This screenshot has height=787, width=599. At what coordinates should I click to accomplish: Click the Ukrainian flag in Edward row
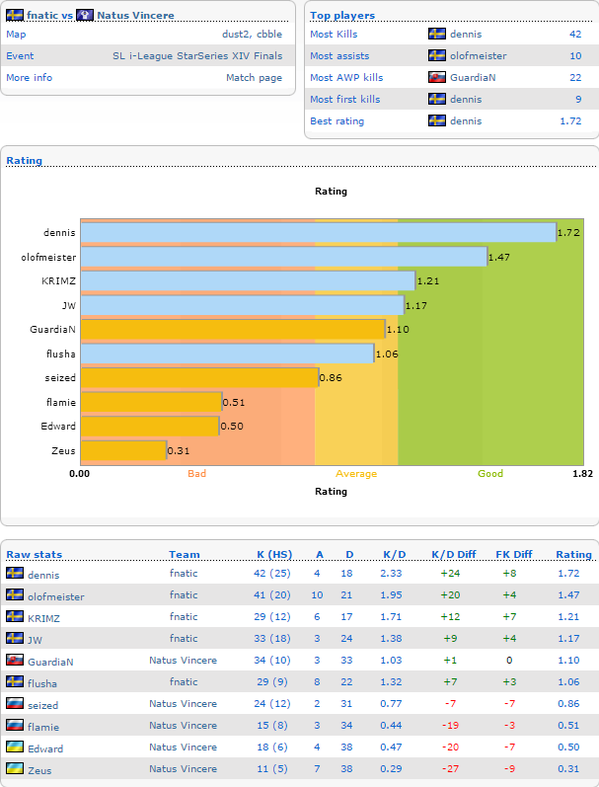point(15,746)
